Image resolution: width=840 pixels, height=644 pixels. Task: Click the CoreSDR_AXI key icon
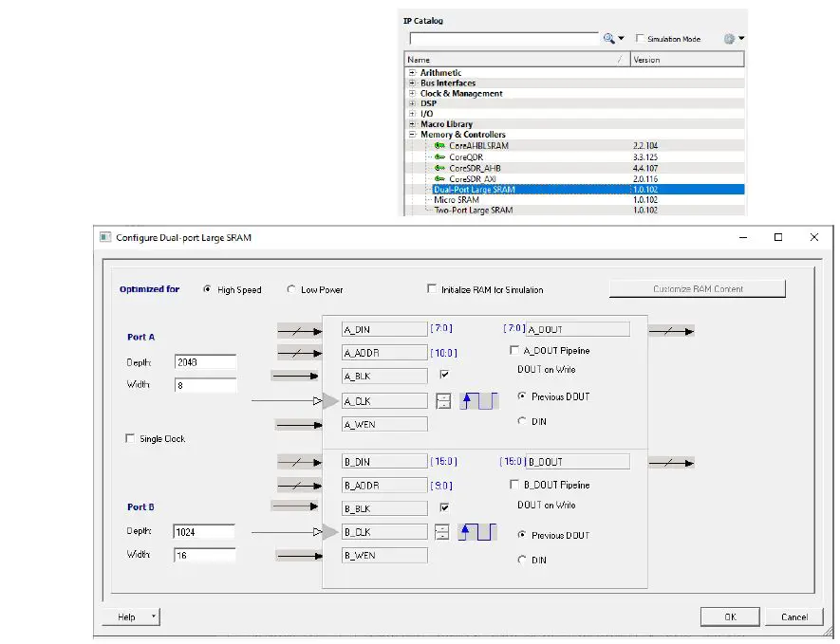tap(439, 177)
